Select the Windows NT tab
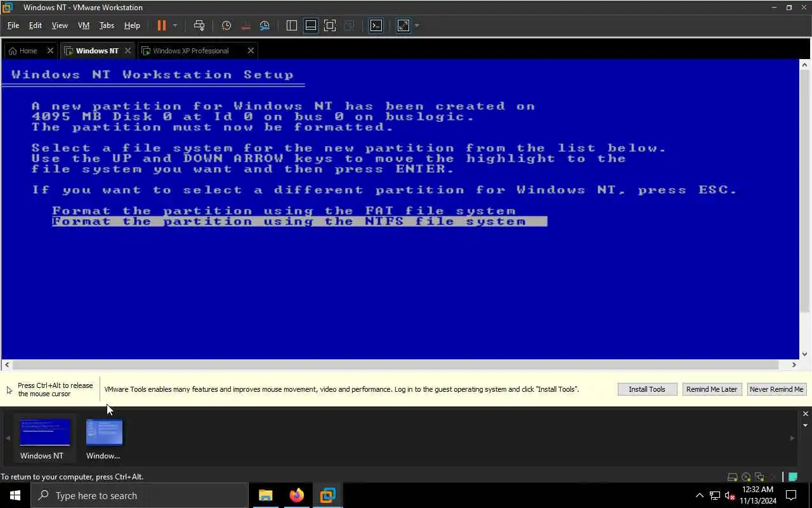Screen dimensions: 812x508 click(96, 51)
